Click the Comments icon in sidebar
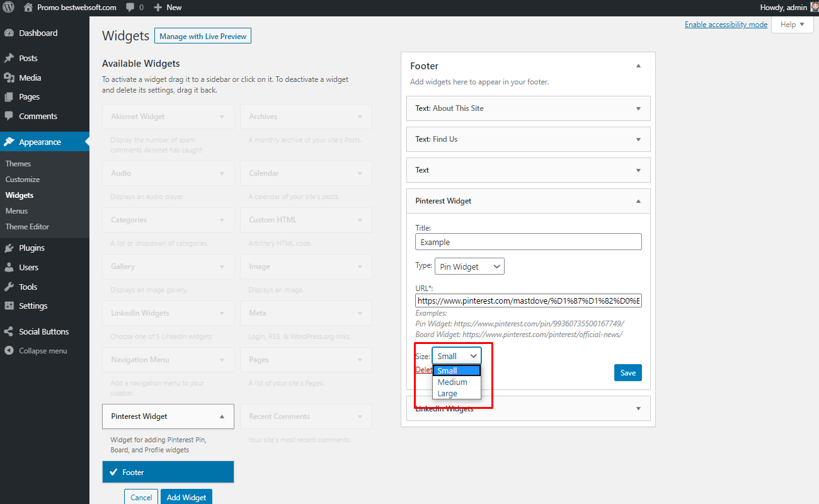This screenshot has height=504, width=819. click(9, 116)
